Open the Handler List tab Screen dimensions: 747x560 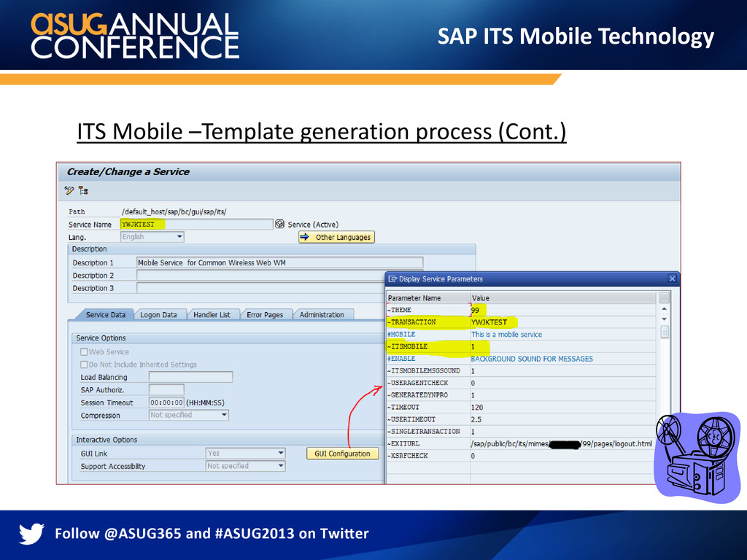(x=212, y=315)
